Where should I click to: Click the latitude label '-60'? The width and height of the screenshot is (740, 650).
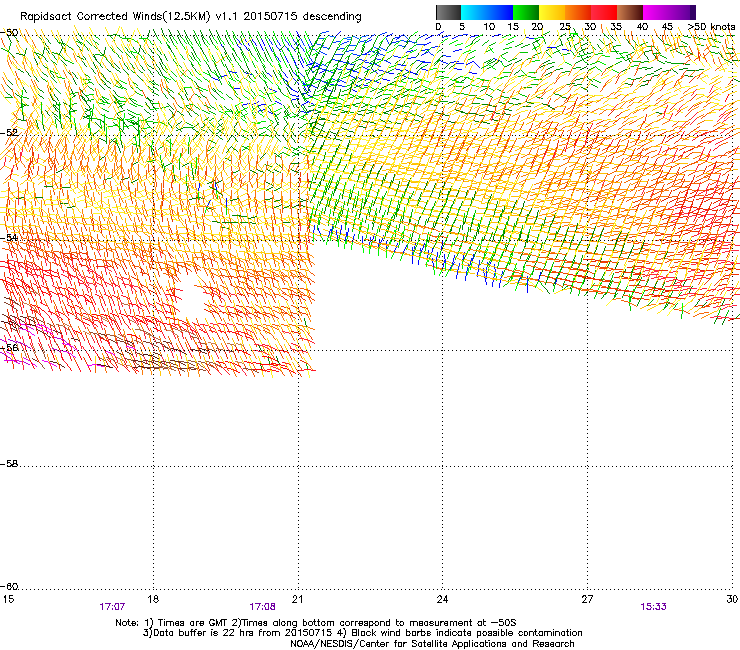coord(9,587)
